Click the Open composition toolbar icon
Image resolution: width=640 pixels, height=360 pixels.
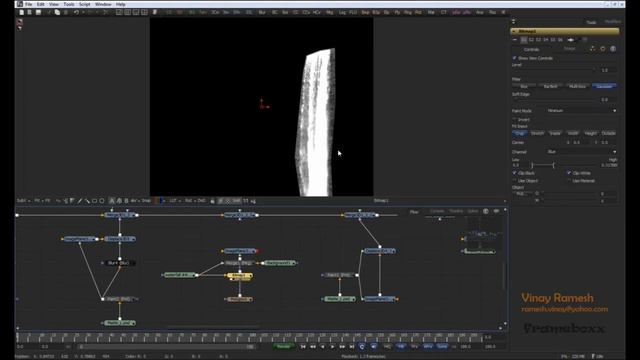pyautogui.click(x=30, y=12)
